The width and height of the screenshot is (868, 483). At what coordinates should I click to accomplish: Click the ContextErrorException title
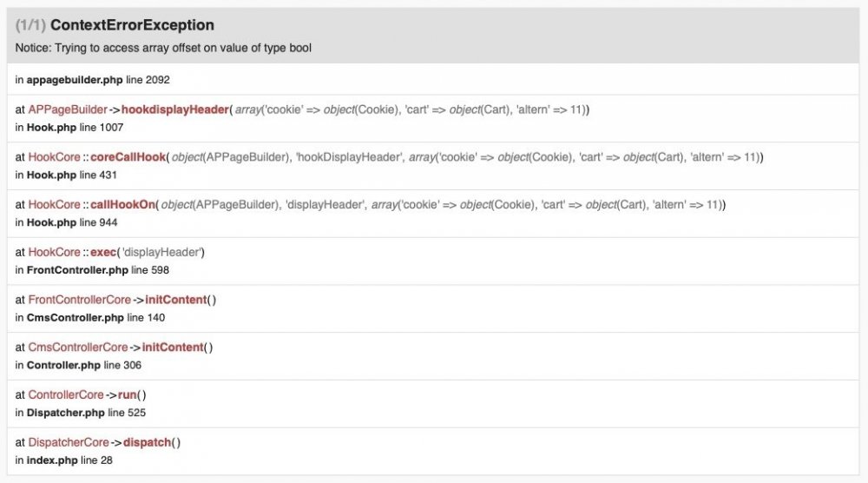pos(132,26)
